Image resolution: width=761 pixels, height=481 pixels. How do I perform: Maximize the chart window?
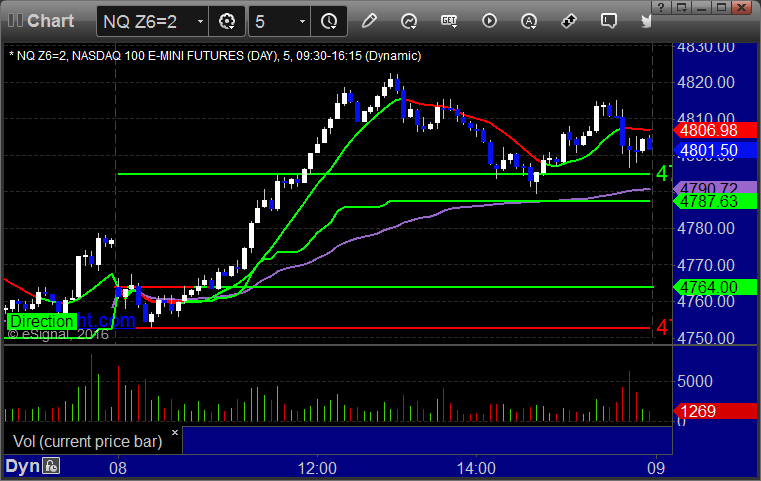(x=722, y=7)
